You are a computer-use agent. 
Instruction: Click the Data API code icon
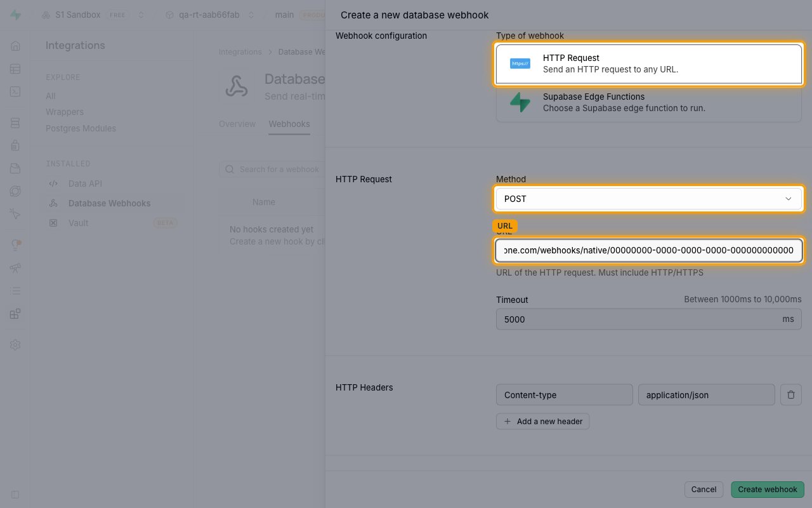[54, 184]
